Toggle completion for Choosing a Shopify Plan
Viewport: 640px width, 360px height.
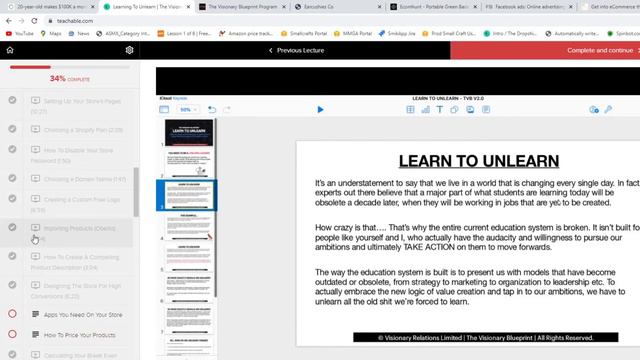tap(12, 129)
